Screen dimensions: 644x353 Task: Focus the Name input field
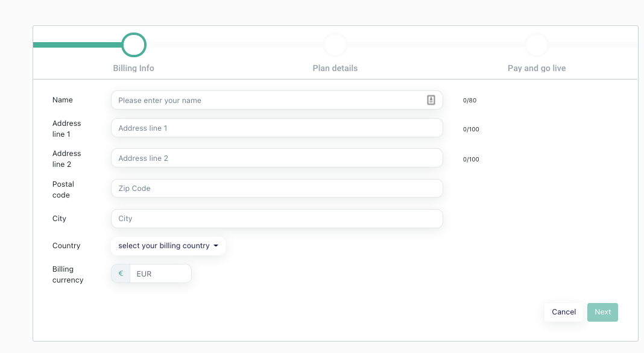pyautogui.click(x=277, y=100)
